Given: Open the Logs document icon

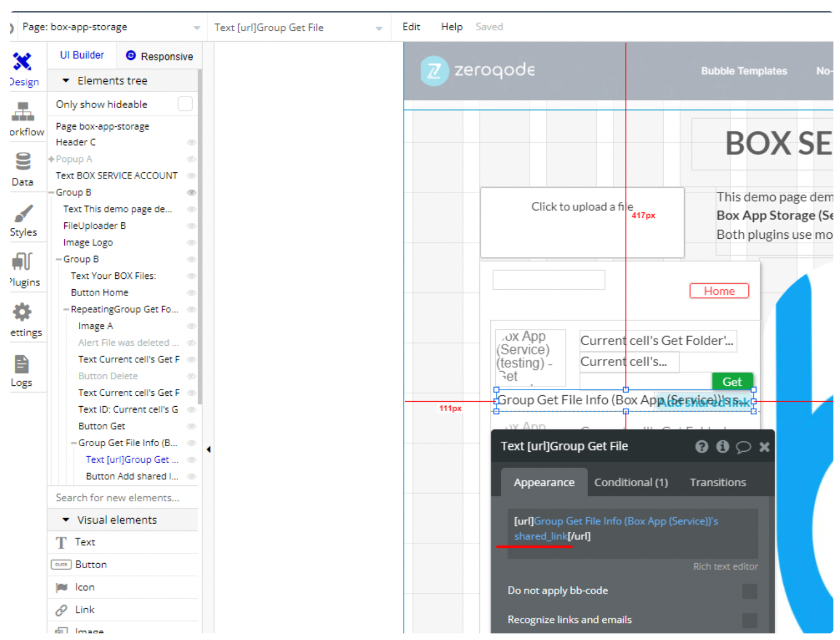Looking at the screenshot, I should point(21,364).
